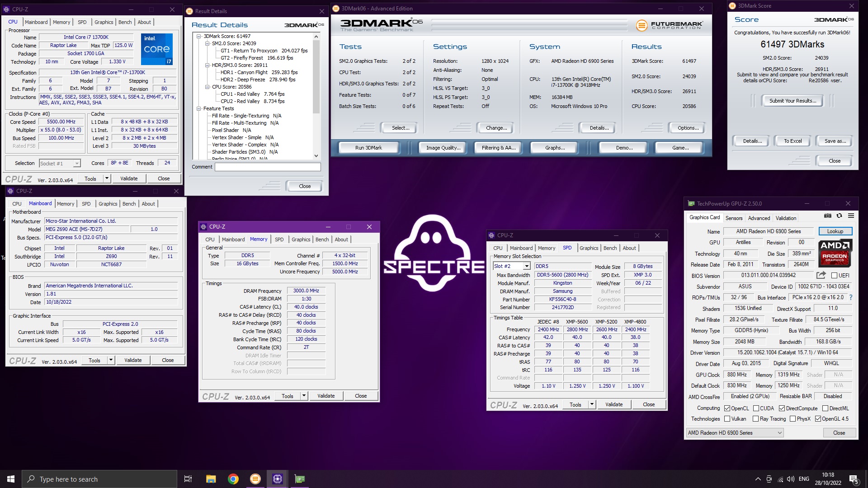Click the Result Details vertical scrollbar thumb
This screenshot has height=488, width=868.
(x=316, y=77)
